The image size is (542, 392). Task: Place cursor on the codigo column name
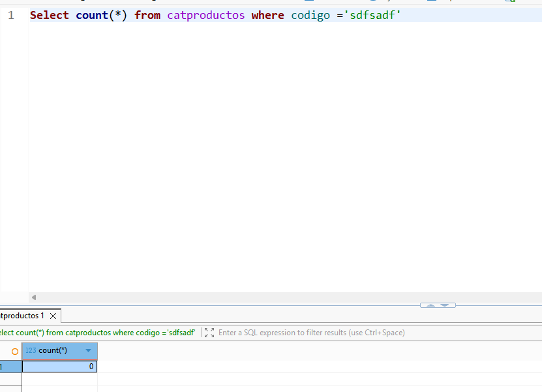310,15
